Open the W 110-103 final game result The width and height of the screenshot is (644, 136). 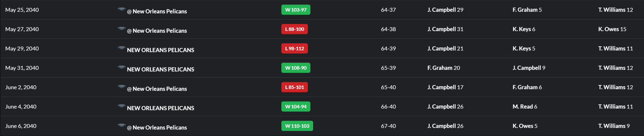tap(297, 126)
